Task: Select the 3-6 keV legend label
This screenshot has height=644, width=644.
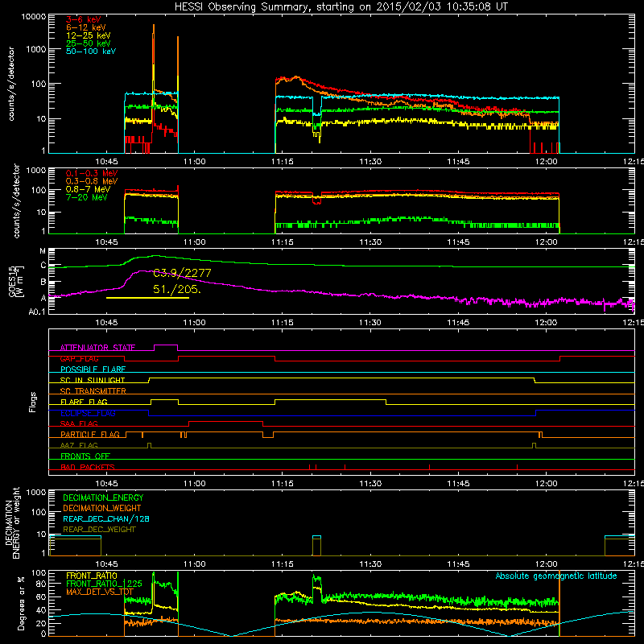Action: 83,19
